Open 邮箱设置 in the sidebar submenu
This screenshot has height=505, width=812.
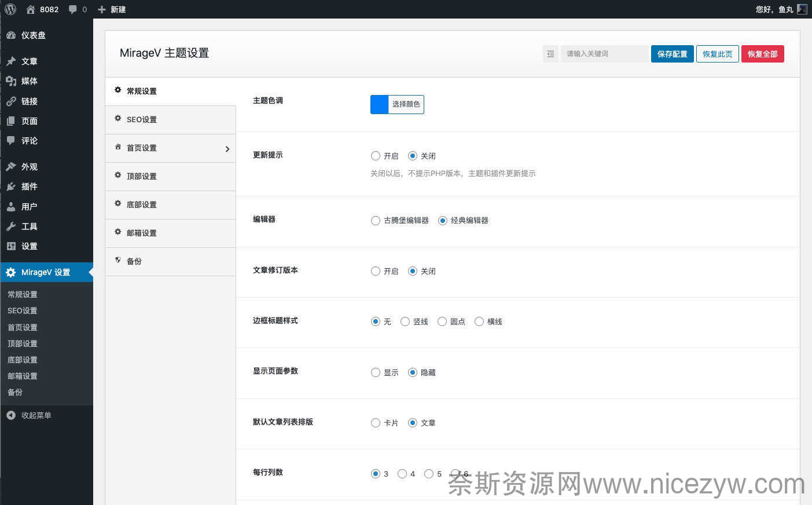tap(23, 376)
